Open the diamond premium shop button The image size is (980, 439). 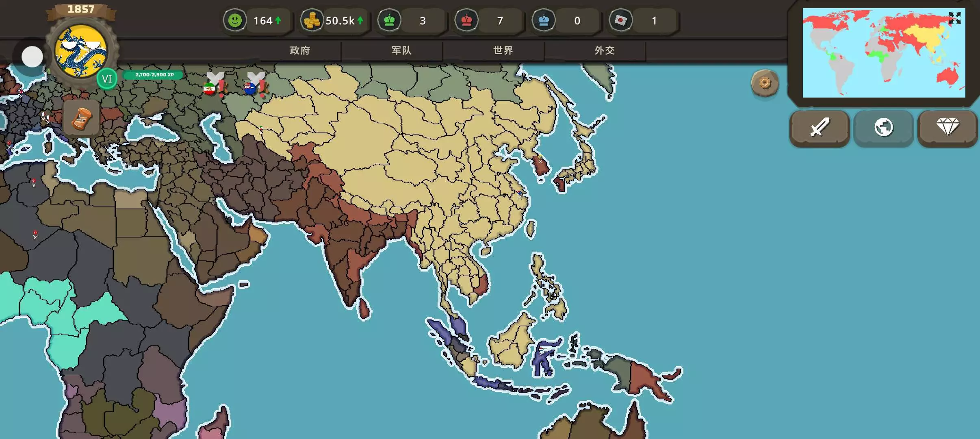point(947,128)
